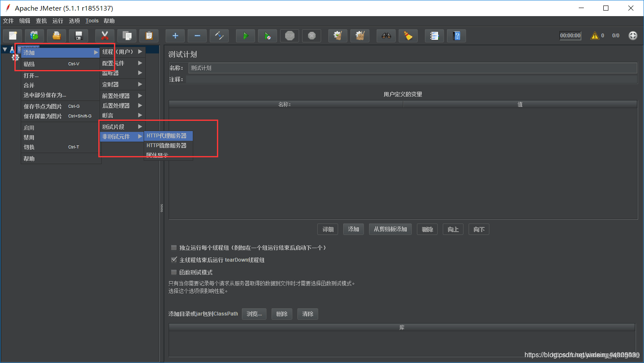This screenshot has height=363, width=644.
Task: Expand 添加 submenu in context menu
Action: [61, 53]
